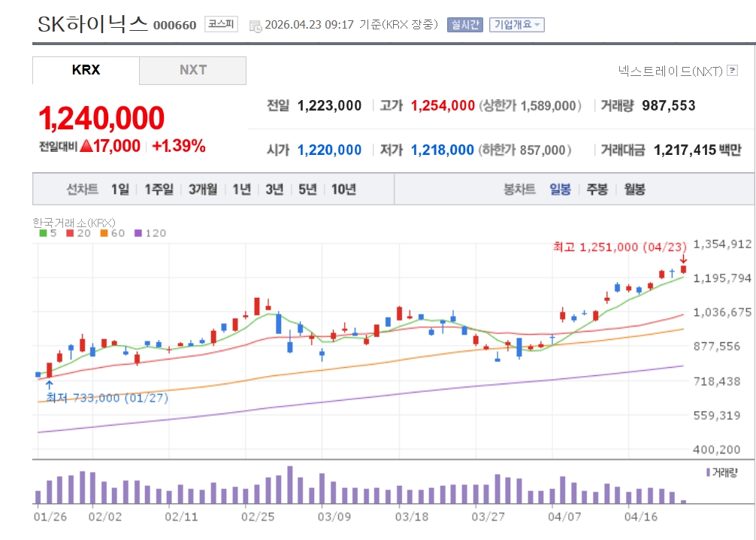Click the blue arrow at the 최저 price marker
This screenshot has height=540, width=756.
[49, 384]
